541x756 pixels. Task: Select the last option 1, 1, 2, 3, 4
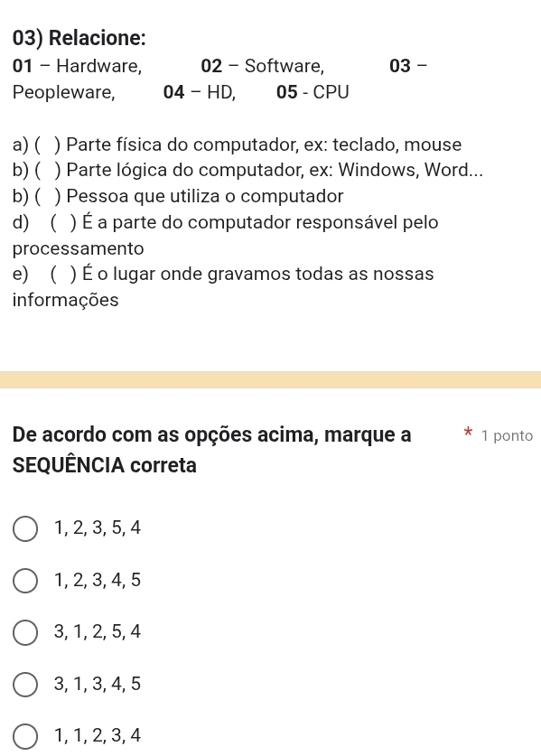point(25,737)
